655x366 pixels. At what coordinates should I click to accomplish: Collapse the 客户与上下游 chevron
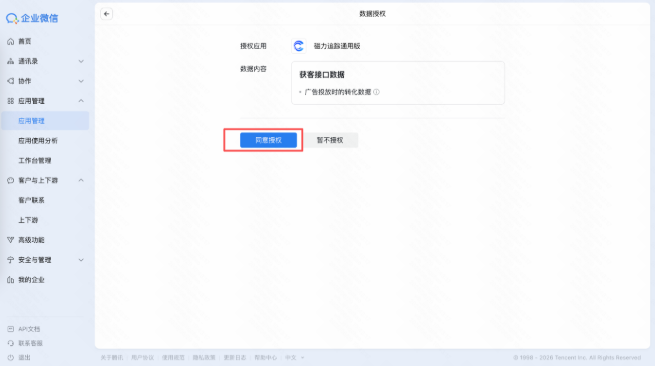coord(81,180)
